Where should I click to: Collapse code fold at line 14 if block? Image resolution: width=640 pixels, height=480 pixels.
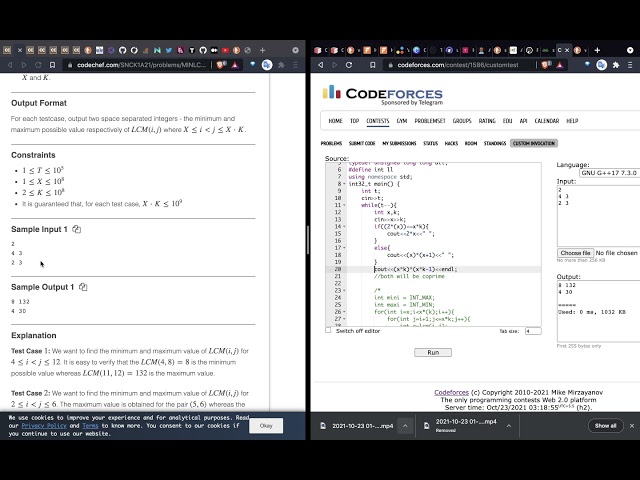pos(344,227)
